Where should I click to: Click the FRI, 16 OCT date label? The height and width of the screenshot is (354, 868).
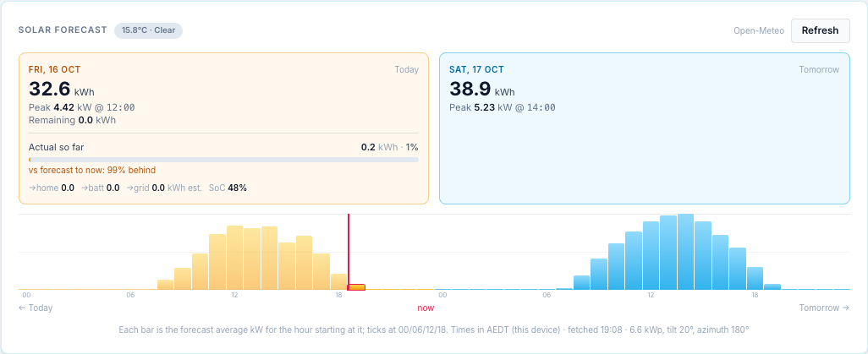coord(54,69)
